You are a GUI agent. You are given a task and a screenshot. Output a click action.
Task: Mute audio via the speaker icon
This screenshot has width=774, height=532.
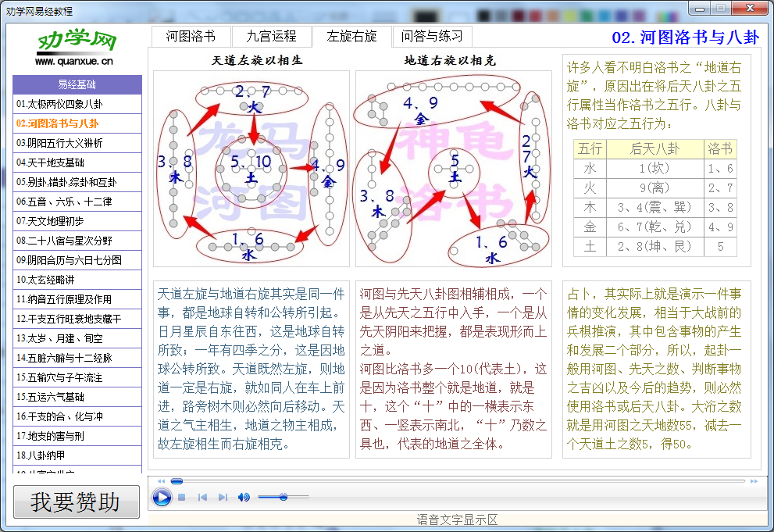[243, 497]
